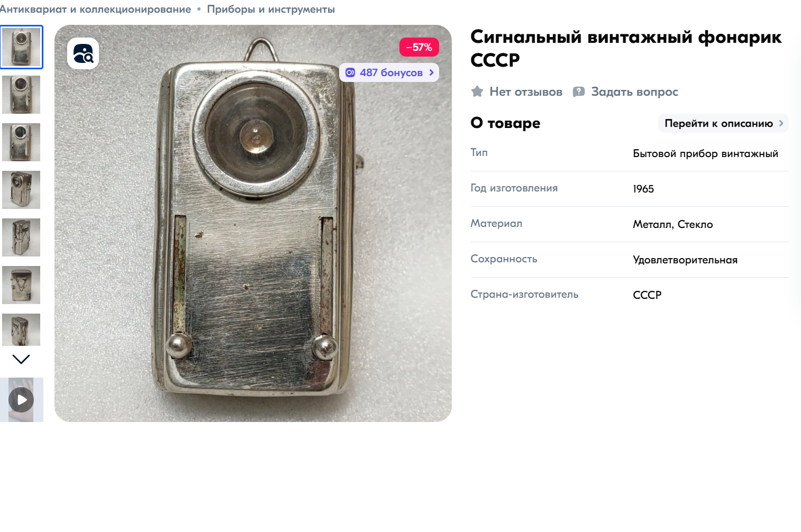Click the chevron next to Перейти к описанию

coord(781,123)
